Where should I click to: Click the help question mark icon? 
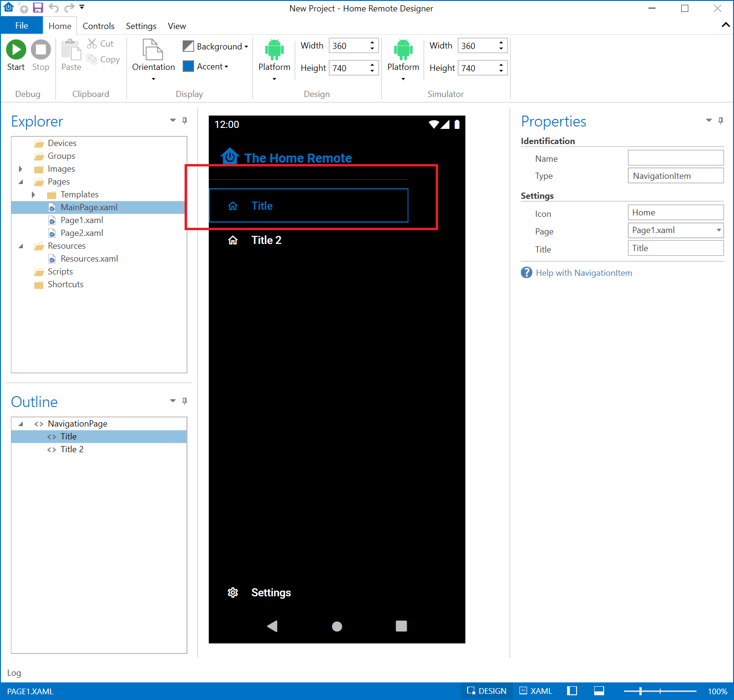(527, 272)
